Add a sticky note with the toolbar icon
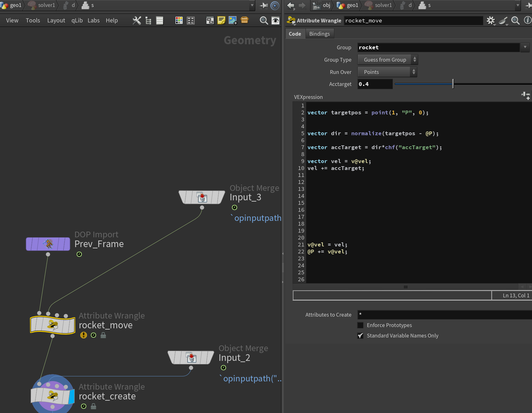The width and height of the screenshot is (532, 413). (x=221, y=21)
